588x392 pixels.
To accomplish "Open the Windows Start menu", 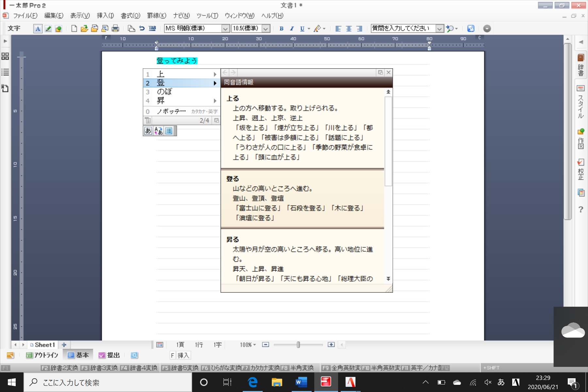I will click(12, 382).
